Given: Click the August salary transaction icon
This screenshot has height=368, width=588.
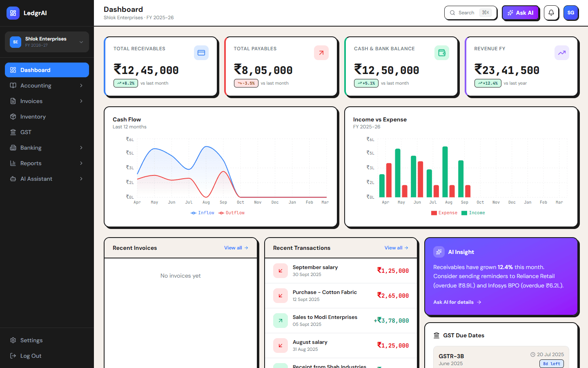Looking at the screenshot, I should (281, 346).
